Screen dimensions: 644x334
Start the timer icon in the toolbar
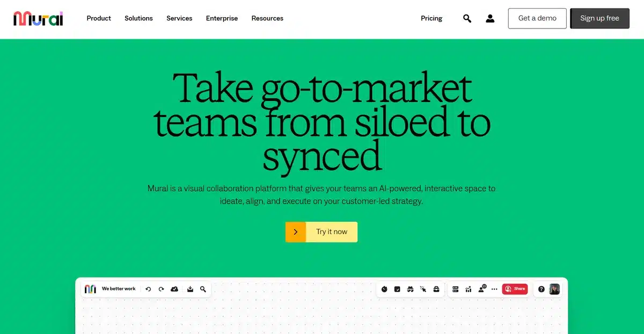click(384, 289)
